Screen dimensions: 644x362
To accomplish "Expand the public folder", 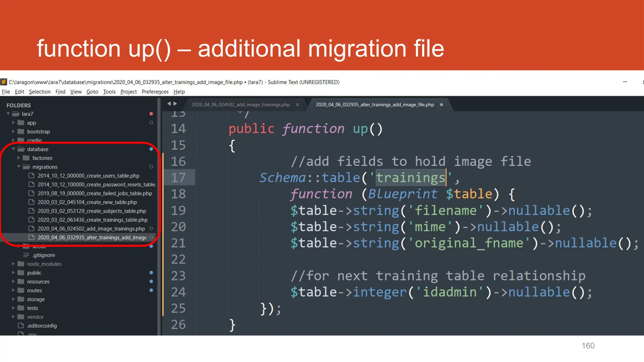I will [x=13, y=272].
